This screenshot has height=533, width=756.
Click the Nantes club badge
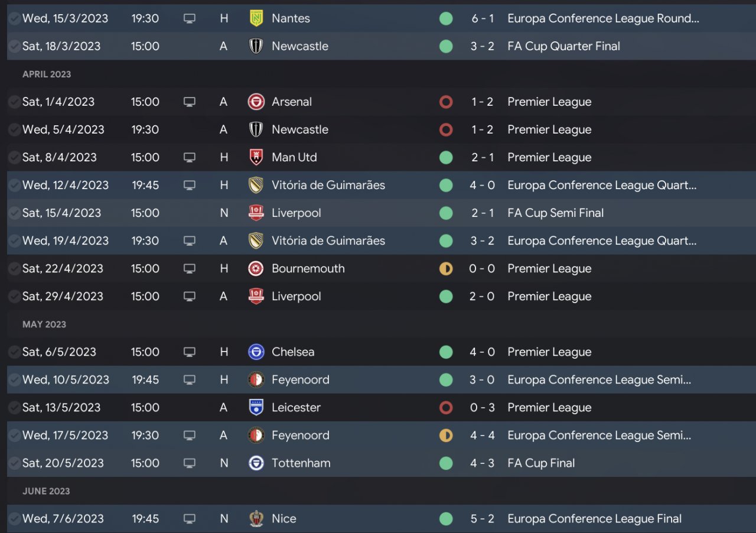(x=256, y=18)
